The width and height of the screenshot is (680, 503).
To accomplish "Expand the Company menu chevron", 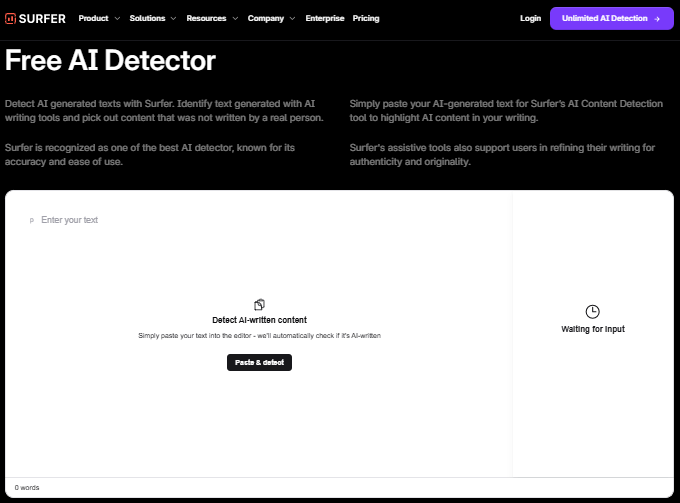I will pos(292,19).
